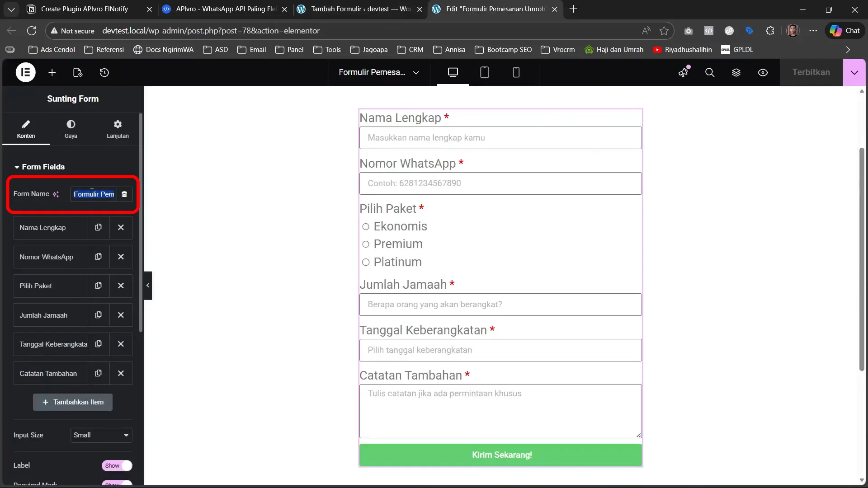The height and width of the screenshot is (488, 868).
Task: Open the Elementor main menu logo
Action: click(26, 72)
